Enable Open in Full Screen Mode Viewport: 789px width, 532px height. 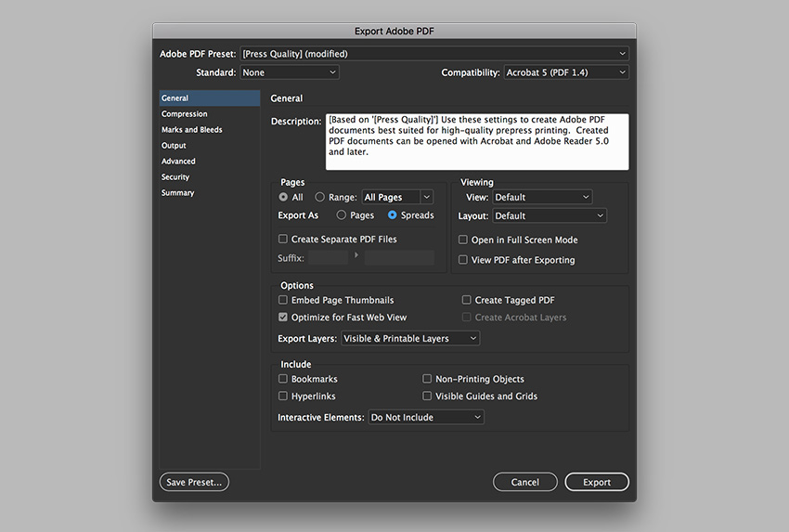(463, 240)
